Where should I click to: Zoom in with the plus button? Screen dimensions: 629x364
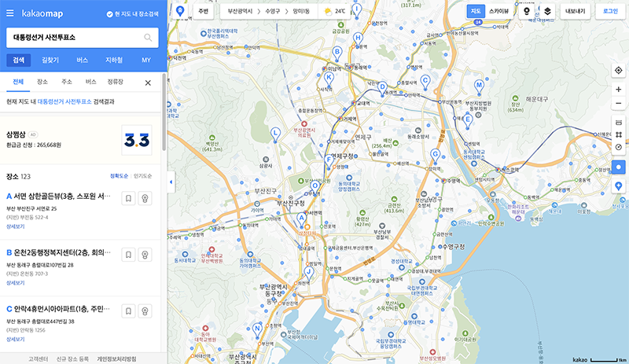click(619, 89)
